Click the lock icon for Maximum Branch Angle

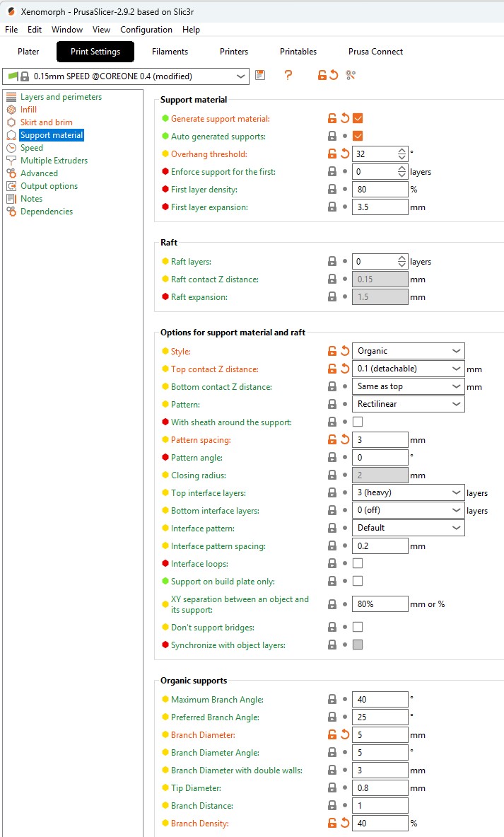tap(332, 699)
